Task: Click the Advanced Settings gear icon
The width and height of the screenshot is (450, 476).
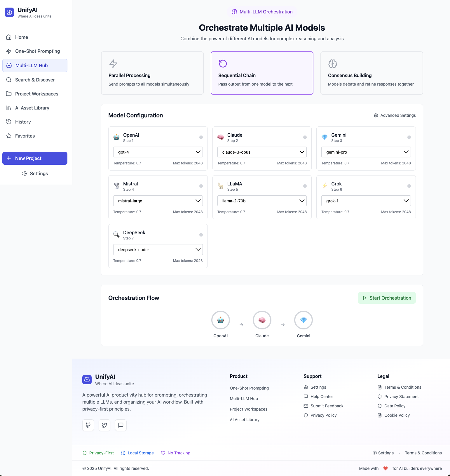Action: (x=376, y=115)
